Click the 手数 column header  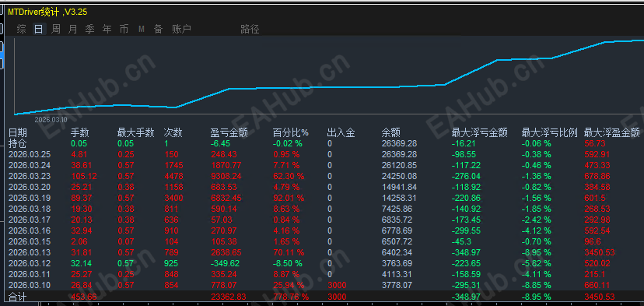(79, 133)
